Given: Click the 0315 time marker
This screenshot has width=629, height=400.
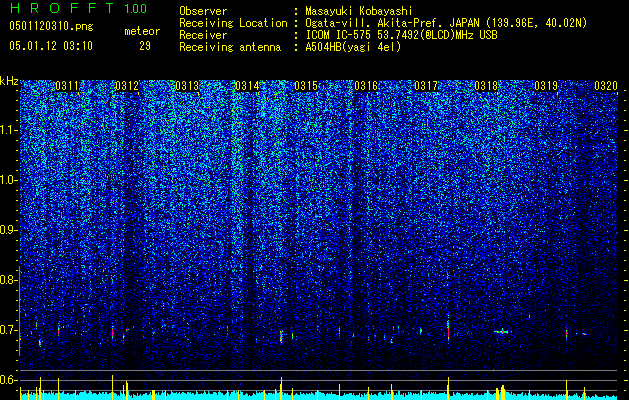Looking at the screenshot, I should (x=306, y=86).
